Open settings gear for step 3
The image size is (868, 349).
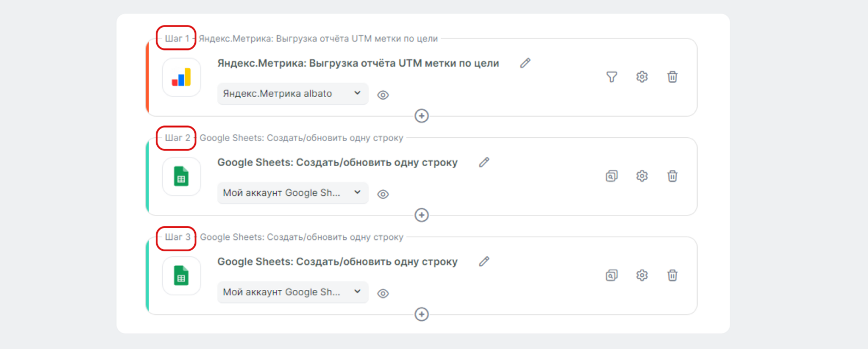click(x=642, y=276)
